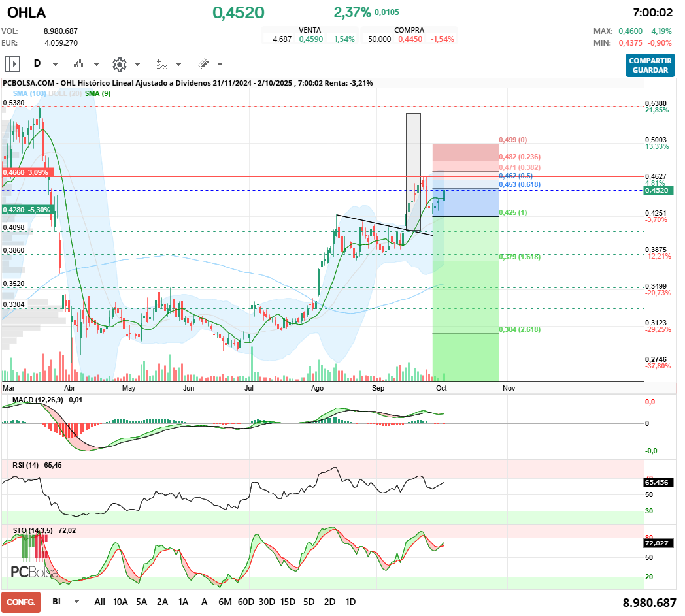Click the Fibonacci 0,482 (0.236) level label

[520, 157]
